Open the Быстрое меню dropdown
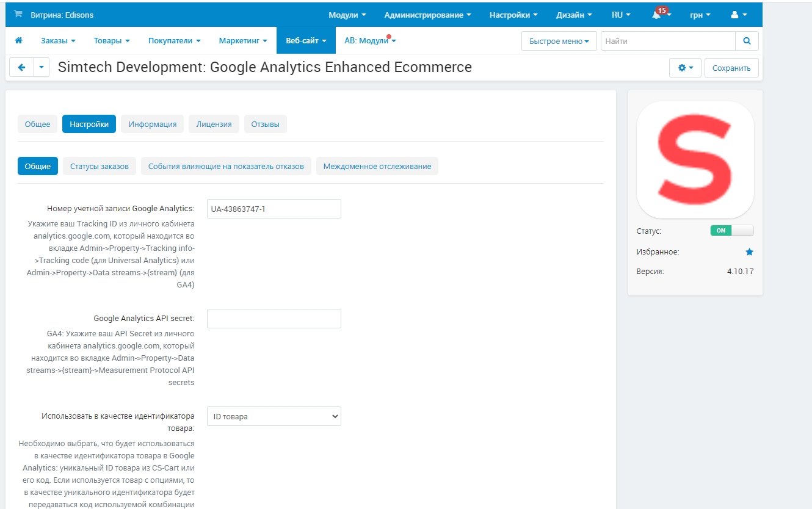This screenshot has width=812, height=509. tap(559, 41)
